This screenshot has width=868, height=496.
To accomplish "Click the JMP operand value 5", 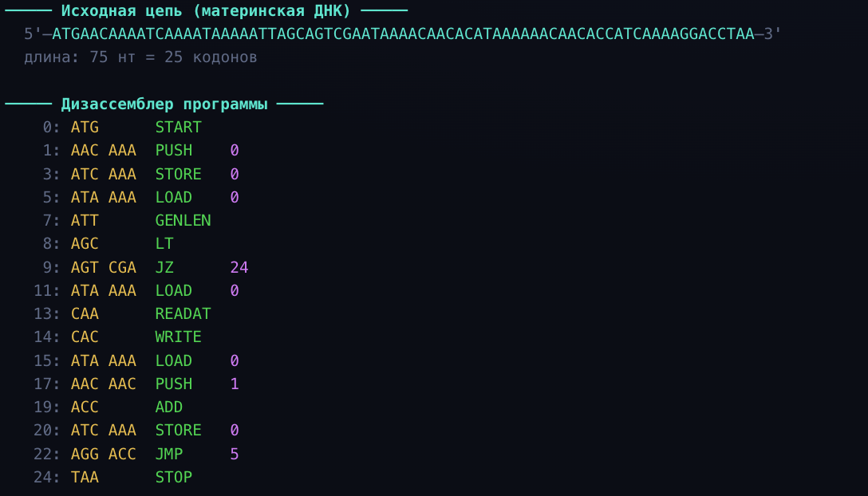I will coord(235,455).
